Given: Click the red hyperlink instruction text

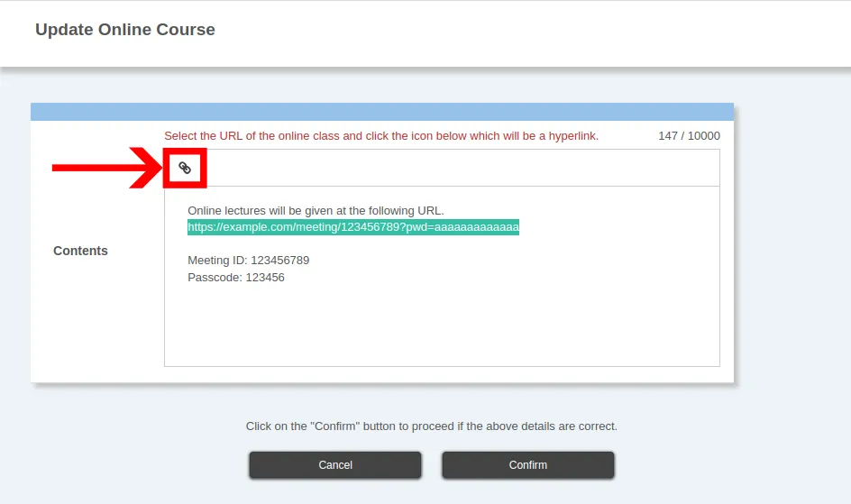Looking at the screenshot, I should coord(380,136).
